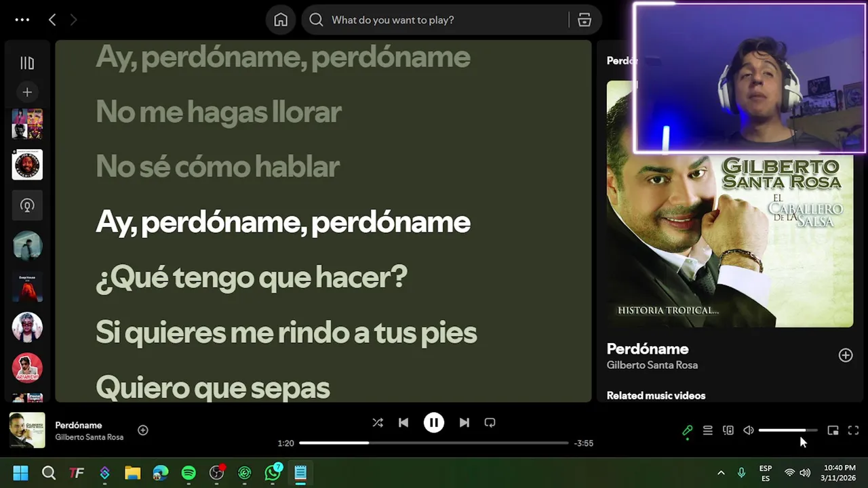
Task: Open the red Ariana circular thumbnail
Action: point(27,368)
